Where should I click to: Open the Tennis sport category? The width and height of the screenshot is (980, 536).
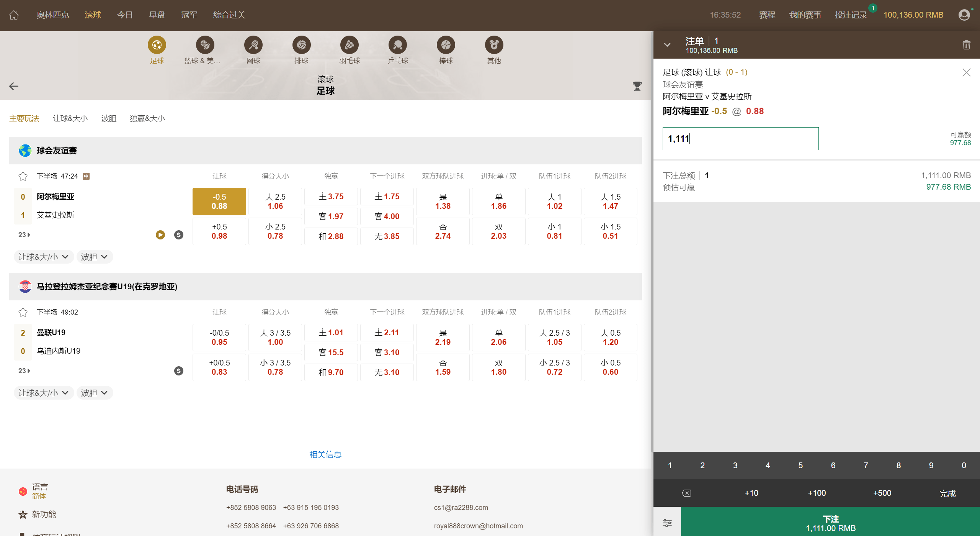(x=253, y=45)
